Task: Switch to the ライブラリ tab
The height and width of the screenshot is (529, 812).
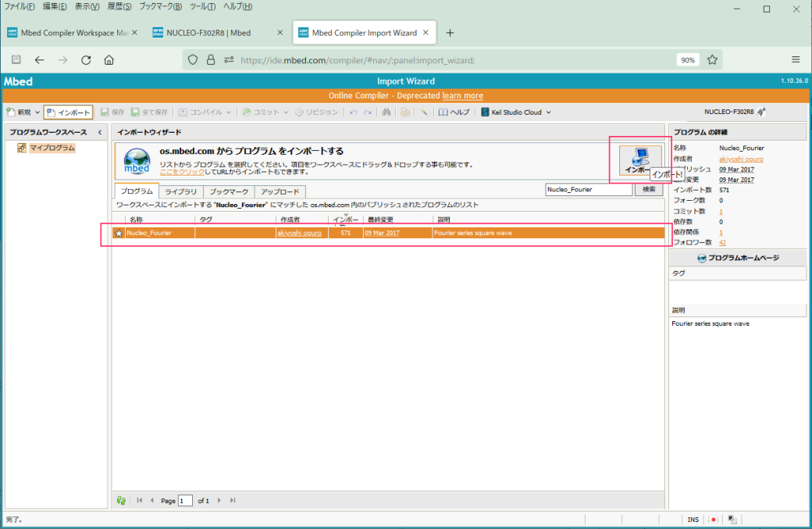Action: [x=180, y=191]
